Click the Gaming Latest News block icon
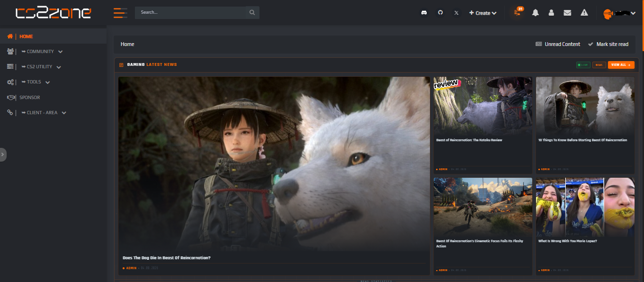The width and height of the screenshot is (644, 282). click(x=121, y=65)
